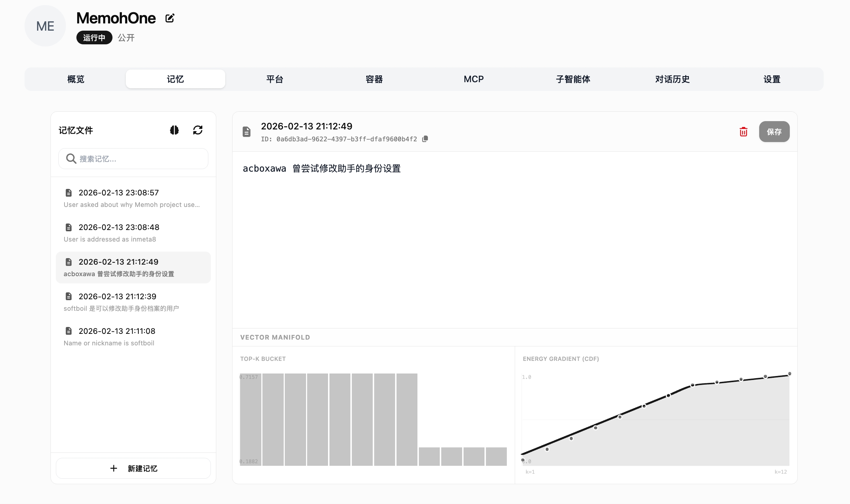The image size is (850, 504).
Task: Open the 平台 tab
Action: pyautogui.click(x=275, y=79)
